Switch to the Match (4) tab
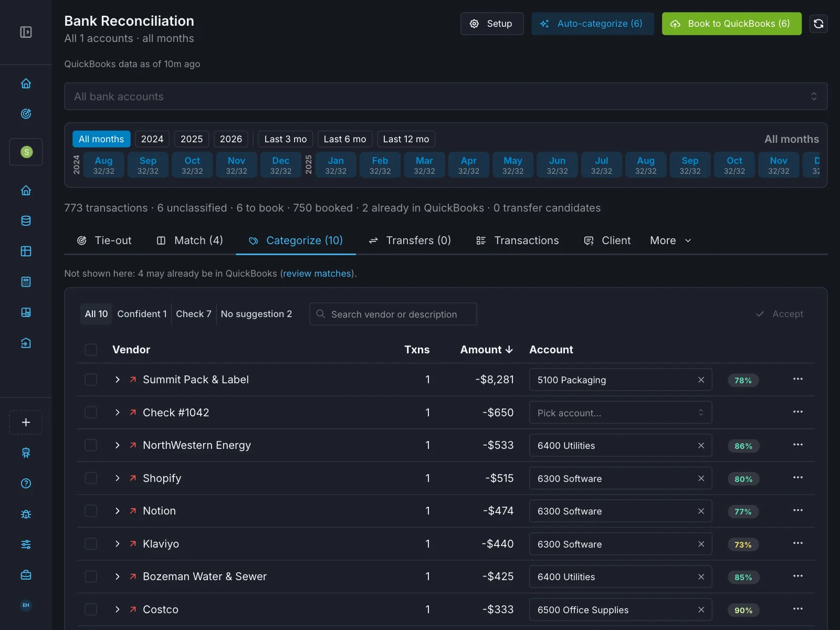The width and height of the screenshot is (840, 630). coord(190,240)
